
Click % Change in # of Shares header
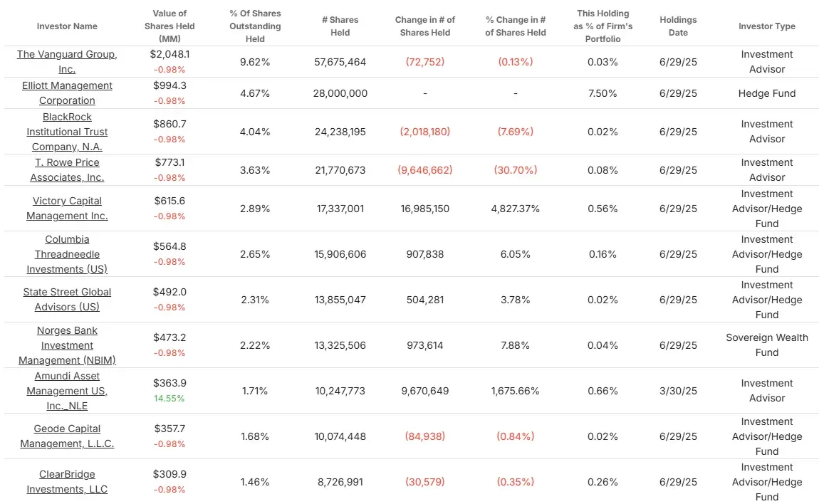(516, 26)
